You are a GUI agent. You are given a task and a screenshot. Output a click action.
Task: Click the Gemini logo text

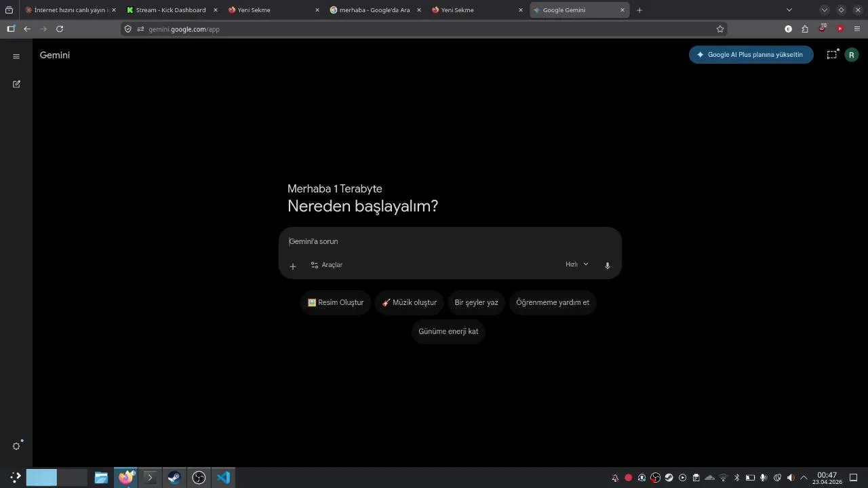[55, 55]
